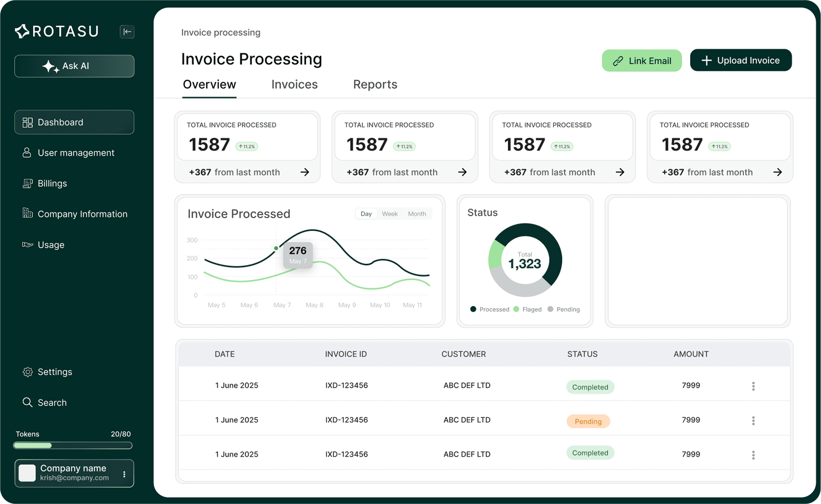Select User management in the sidebar
Viewport: 821px width, 504px height.
coord(76,152)
